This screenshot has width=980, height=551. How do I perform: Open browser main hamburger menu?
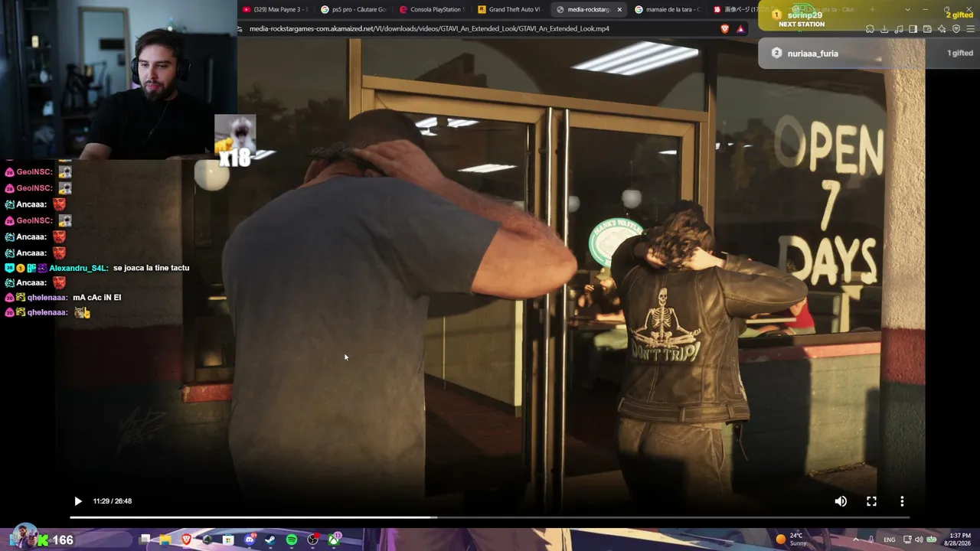[x=971, y=29]
